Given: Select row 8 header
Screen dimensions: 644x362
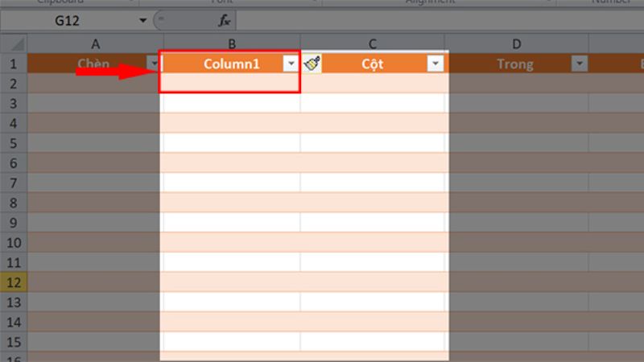Looking at the screenshot, I should 14,203.
